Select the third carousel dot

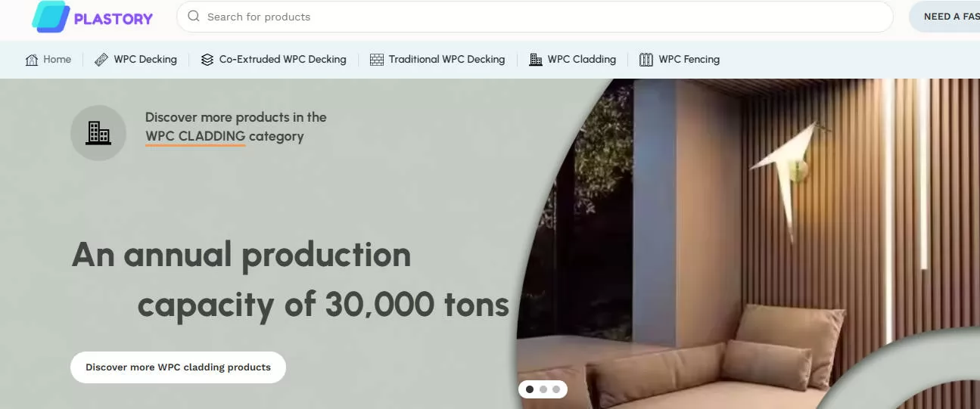click(x=556, y=389)
